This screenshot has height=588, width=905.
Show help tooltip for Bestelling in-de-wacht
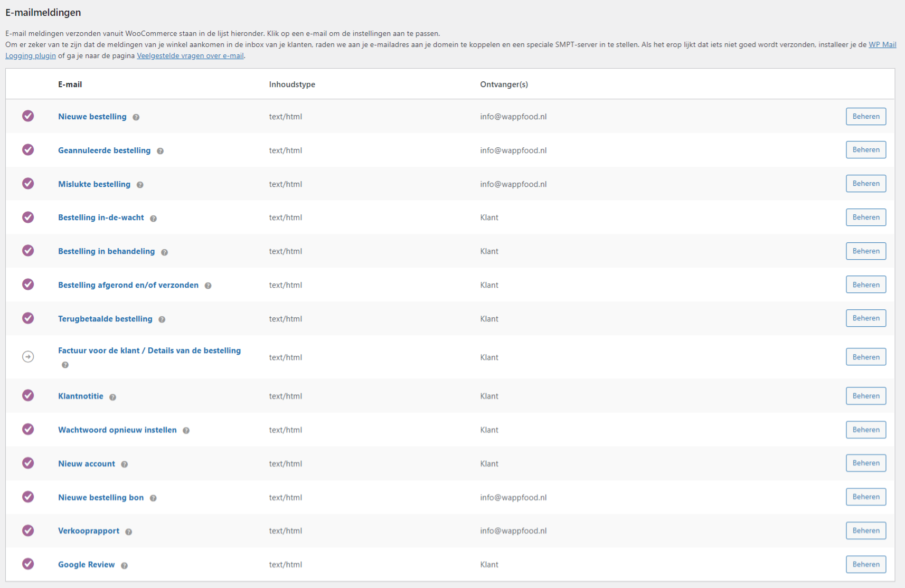pyautogui.click(x=153, y=219)
